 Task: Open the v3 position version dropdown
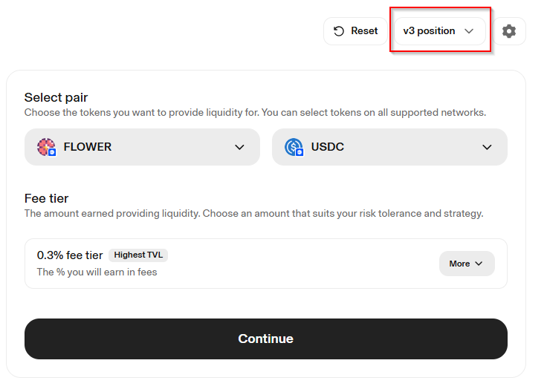click(439, 31)
